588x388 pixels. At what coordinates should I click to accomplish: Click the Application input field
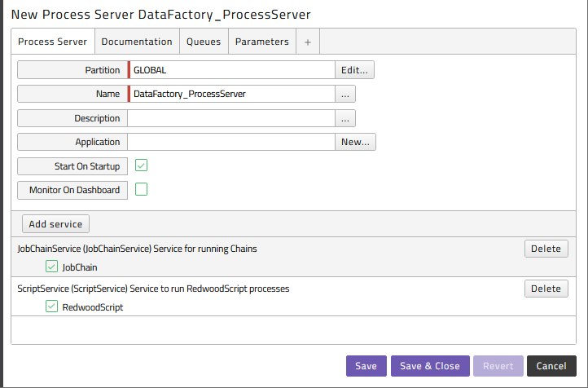tap(231, 142)
